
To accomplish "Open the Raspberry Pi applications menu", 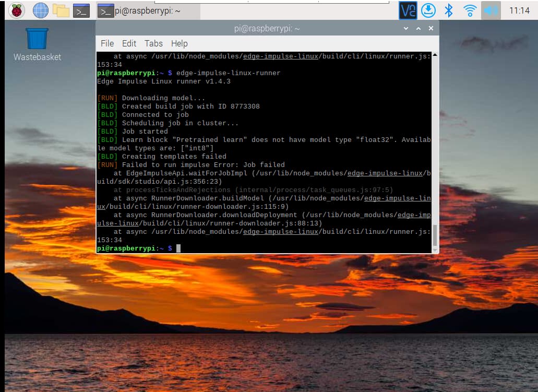I will [17, 10].
